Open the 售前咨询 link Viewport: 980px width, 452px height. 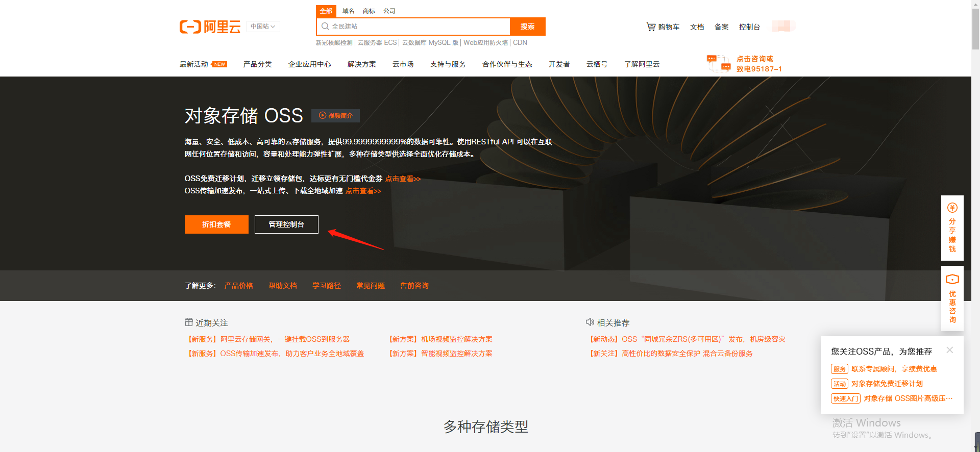414,286
